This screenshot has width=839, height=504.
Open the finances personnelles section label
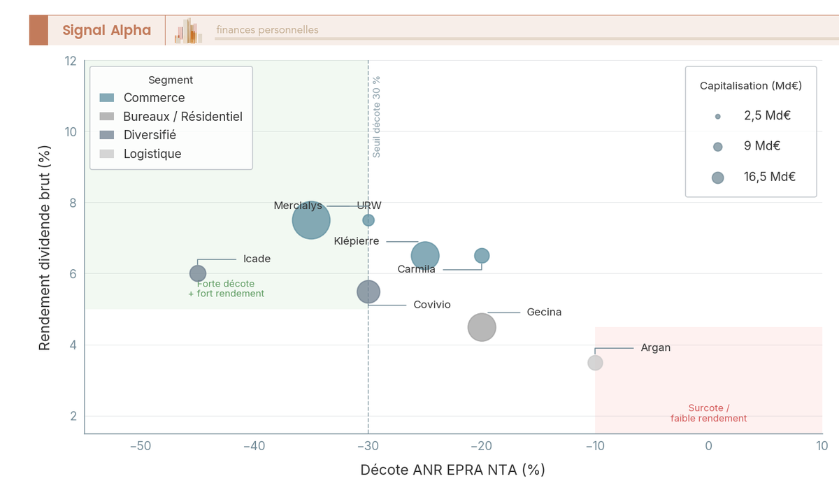pos(267,30)
